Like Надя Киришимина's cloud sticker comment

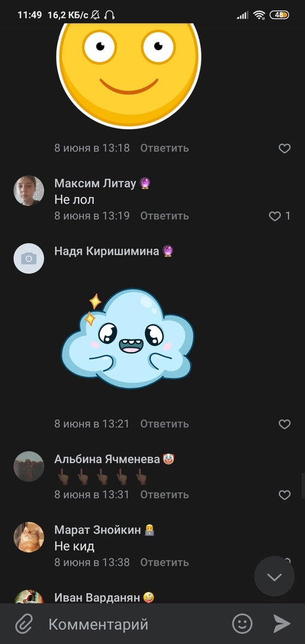(285, 424)
